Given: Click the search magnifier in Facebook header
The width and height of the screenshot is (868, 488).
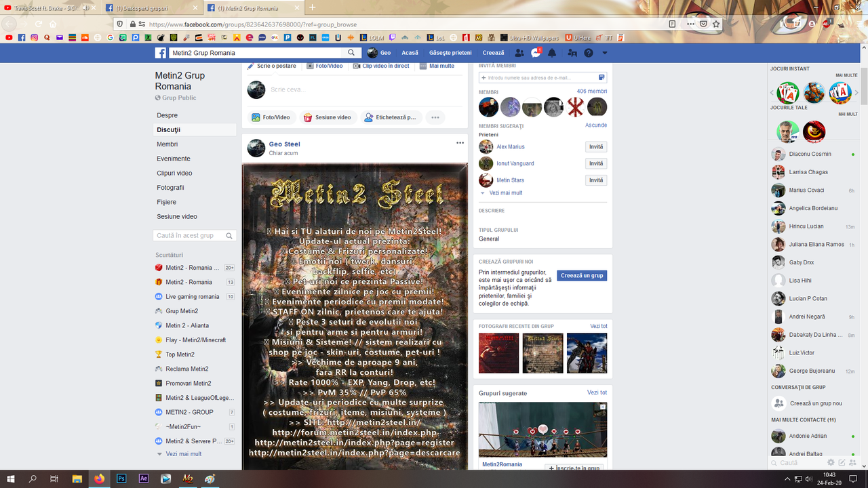Looking at the screenshot, I should pos(351,53).
